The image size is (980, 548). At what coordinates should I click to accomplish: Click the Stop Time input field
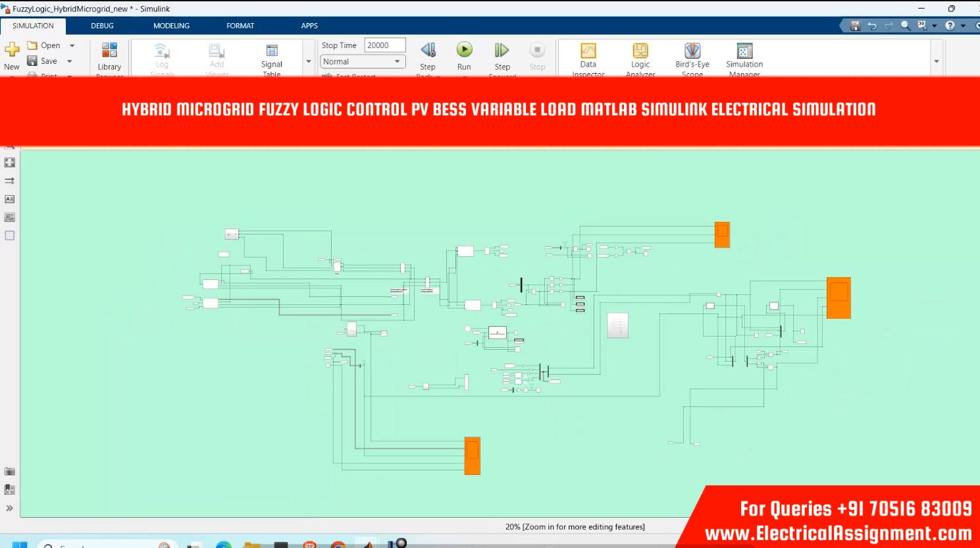[x=384, y=45]
